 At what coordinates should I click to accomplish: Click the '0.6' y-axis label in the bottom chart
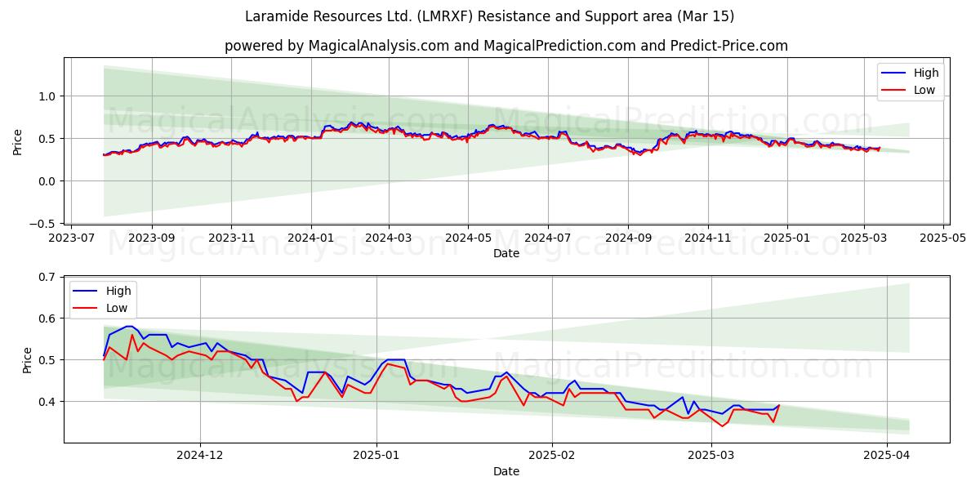click(49, 318)
